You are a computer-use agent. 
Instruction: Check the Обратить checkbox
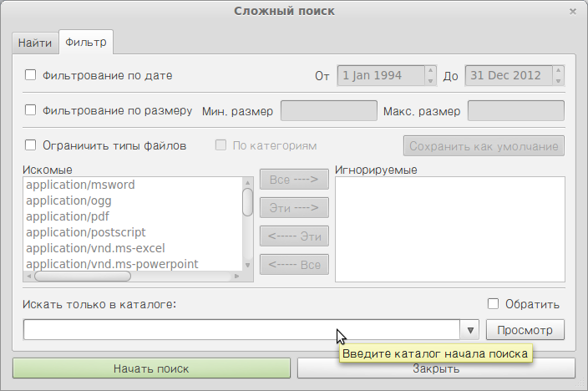493,303
